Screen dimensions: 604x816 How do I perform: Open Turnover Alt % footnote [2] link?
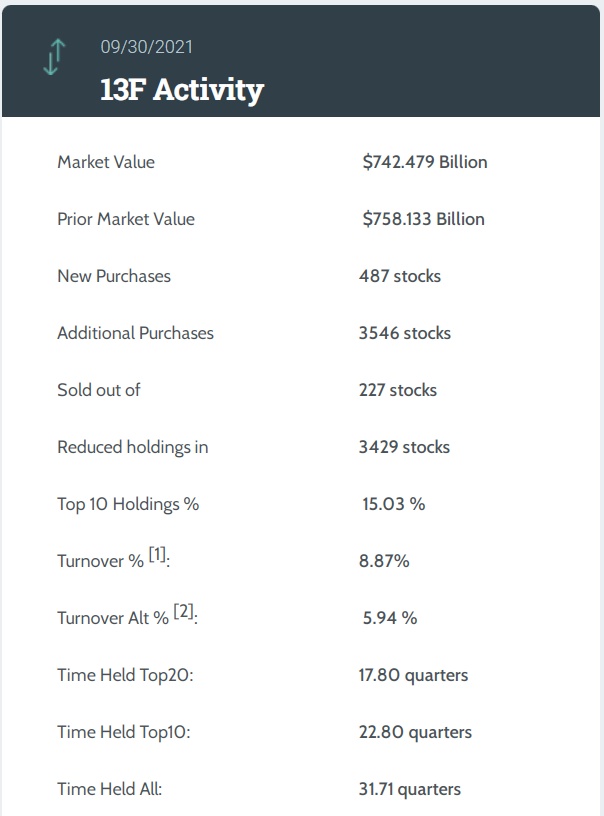pyautogui.click(x=183, y=611)
